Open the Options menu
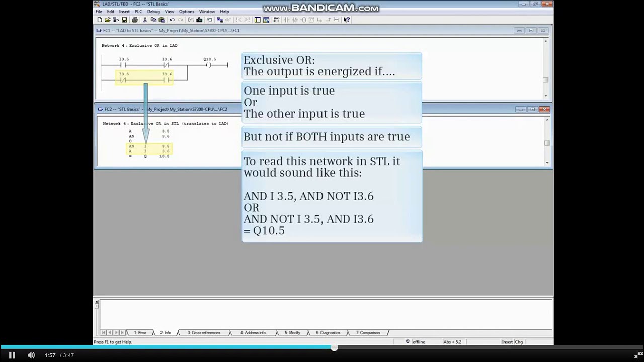This screenshot has width=644, height=362. point(187,12)
